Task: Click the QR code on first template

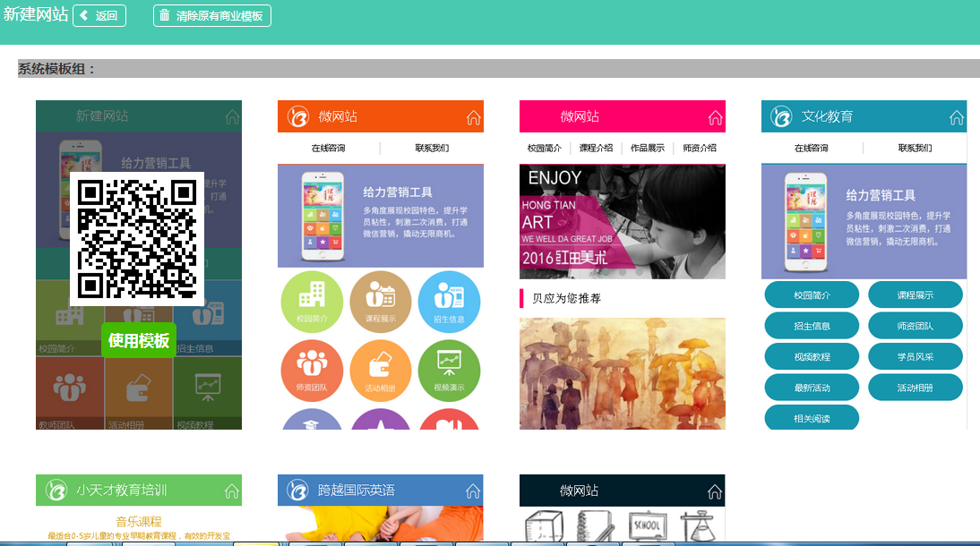Action: click(x=137, y=239)
